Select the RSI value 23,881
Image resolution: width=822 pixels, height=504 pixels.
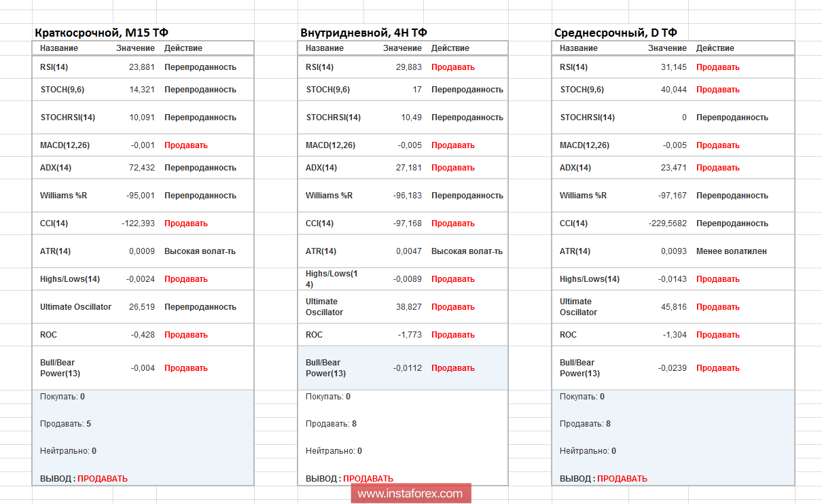point(142,67)
